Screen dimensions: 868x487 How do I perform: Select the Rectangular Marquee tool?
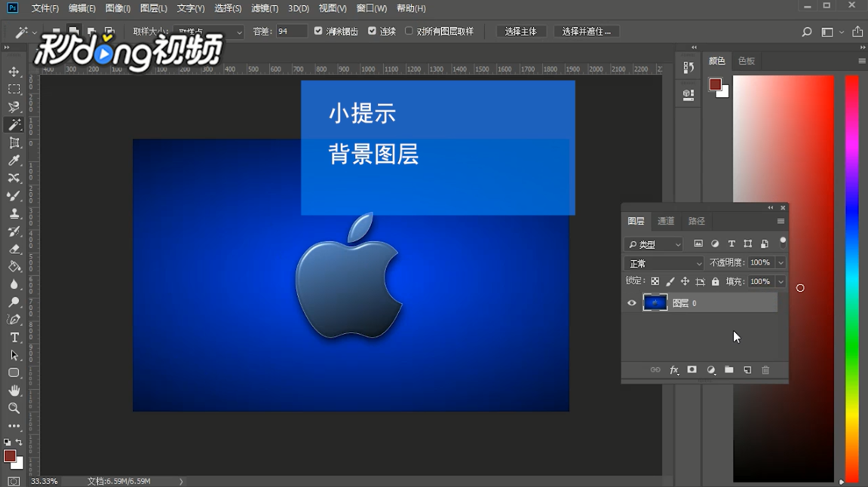[x=14, y=89]
